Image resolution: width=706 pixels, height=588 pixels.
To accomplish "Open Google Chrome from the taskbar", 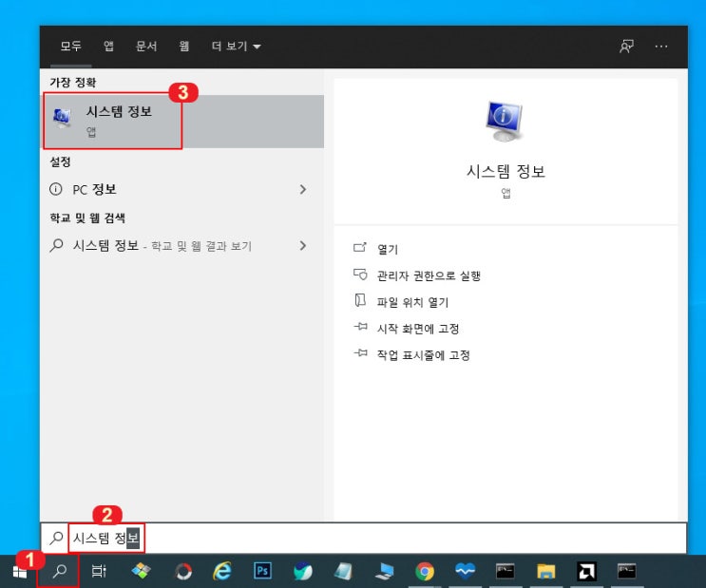I will (425, 571).
